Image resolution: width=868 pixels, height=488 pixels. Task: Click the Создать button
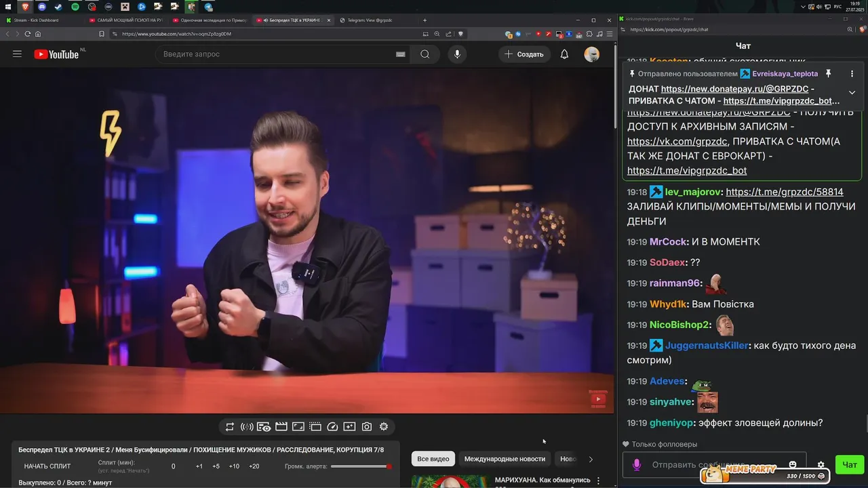(x=525, y=54)
